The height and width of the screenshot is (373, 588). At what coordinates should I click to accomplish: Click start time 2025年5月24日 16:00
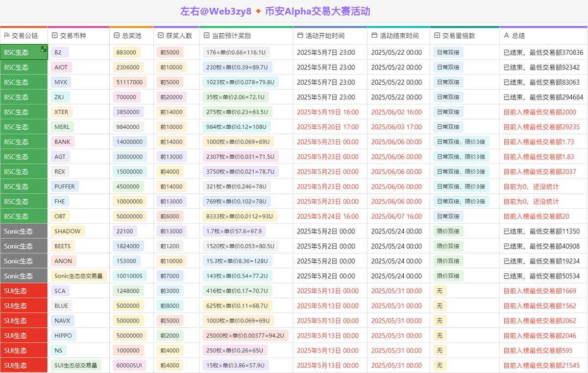pos(328,216)
